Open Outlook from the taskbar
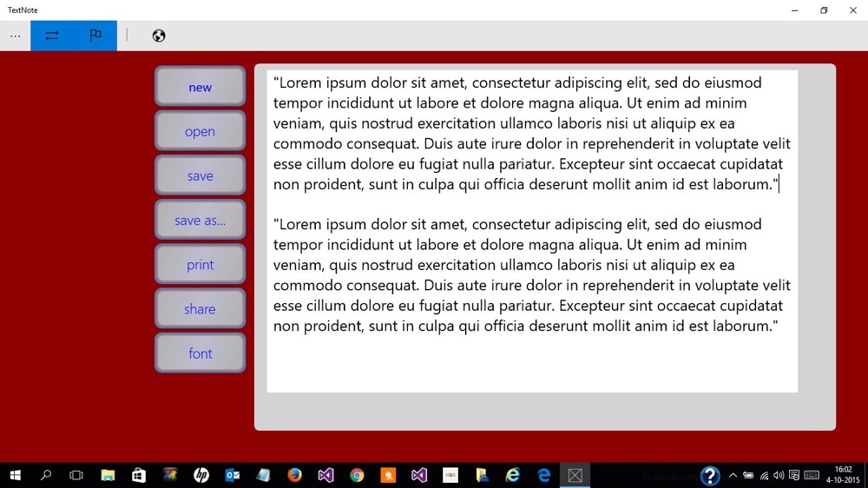This screenshot has width=868, height=488. tap(232, 475)
